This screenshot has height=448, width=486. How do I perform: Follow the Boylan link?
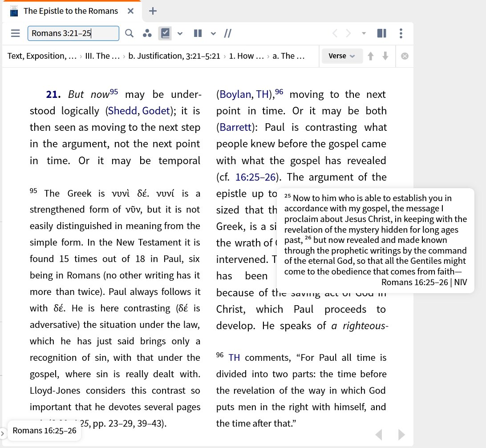tap(235, 94)
